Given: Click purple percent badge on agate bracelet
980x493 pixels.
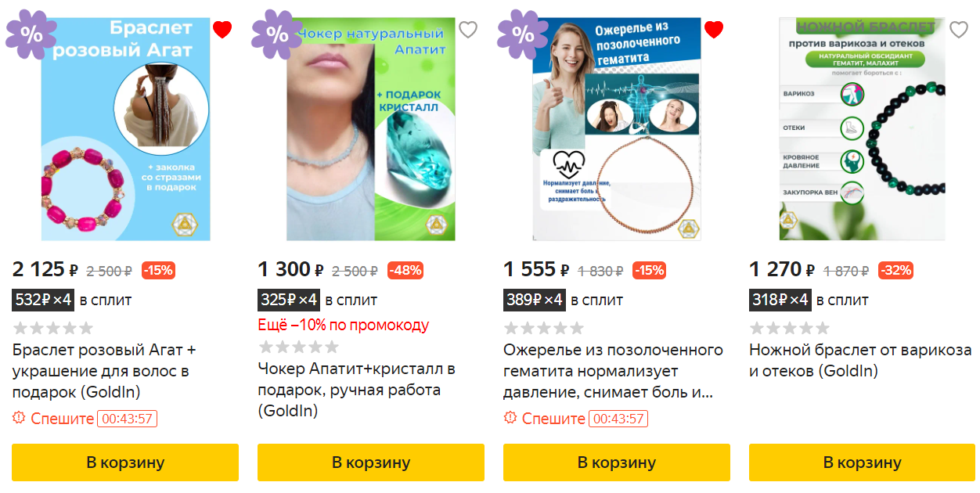Looking at the screenshot, I should 31,34.
